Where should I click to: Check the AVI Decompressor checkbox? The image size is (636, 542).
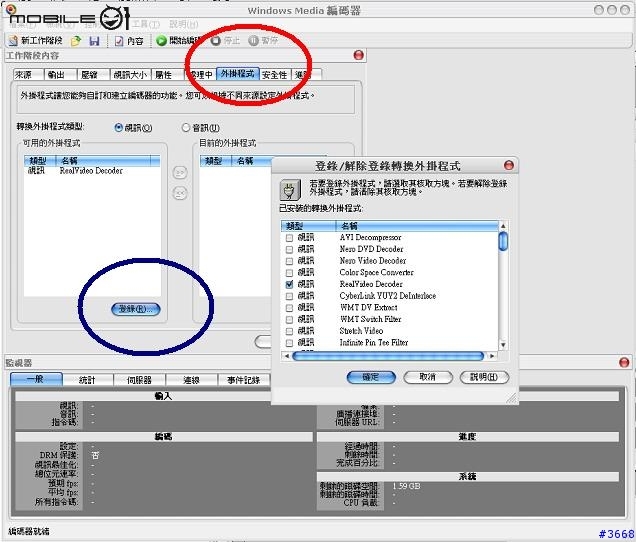coord(289,238)
